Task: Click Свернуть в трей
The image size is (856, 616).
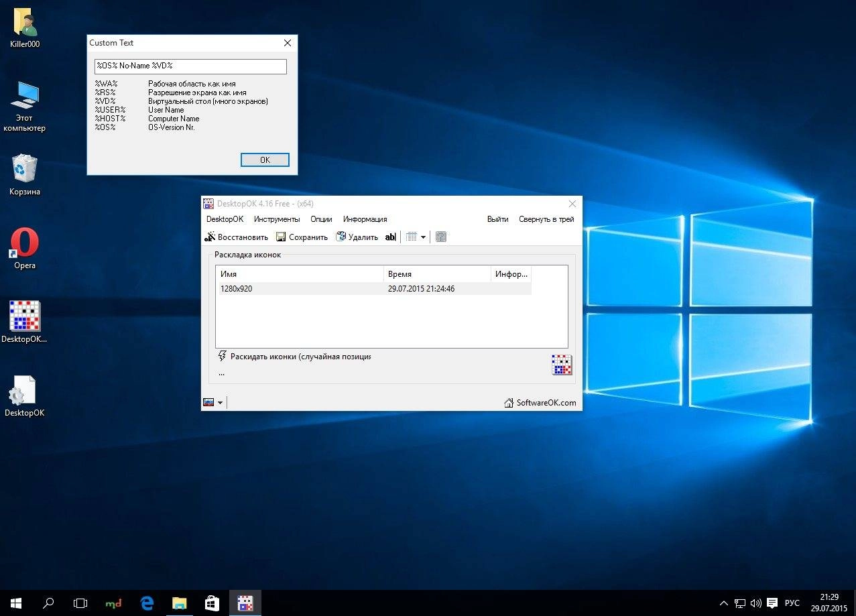Action: (x=546, y=219)
